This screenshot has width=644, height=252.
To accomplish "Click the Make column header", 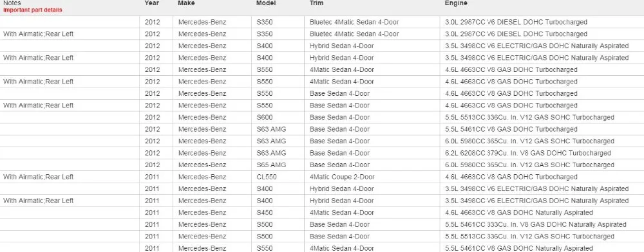I will [x=186, y=3].
